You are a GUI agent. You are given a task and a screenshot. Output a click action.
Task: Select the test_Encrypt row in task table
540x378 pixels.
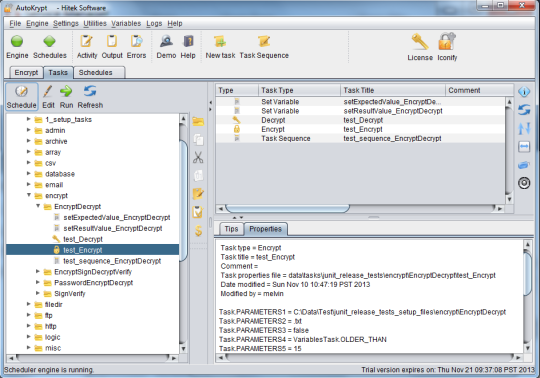pyautogui.click(x=360, y=129)
